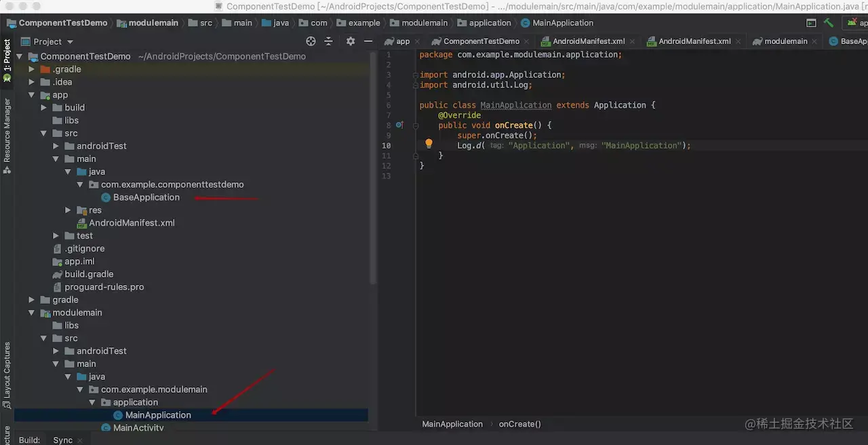Click the override gutter icon at line 8
The image size is (868, 445).
pos(399,125)
